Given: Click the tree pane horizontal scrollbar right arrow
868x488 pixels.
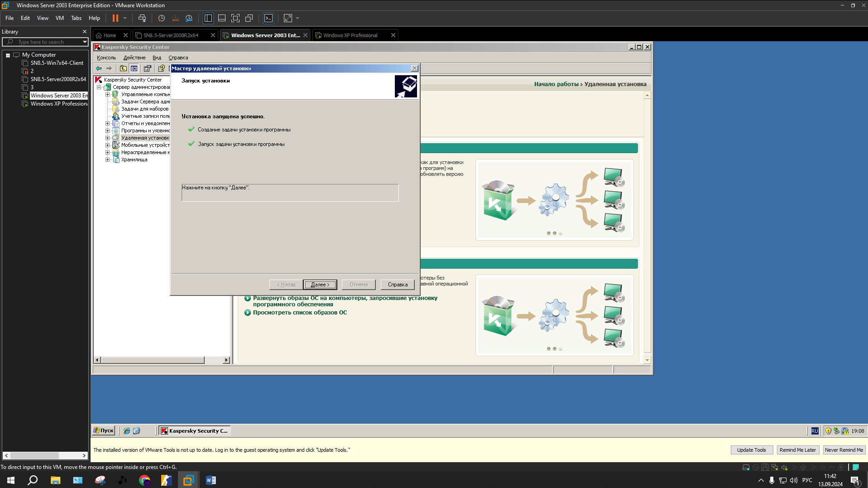Looking at the screenshot, I should tap(226, 360).
